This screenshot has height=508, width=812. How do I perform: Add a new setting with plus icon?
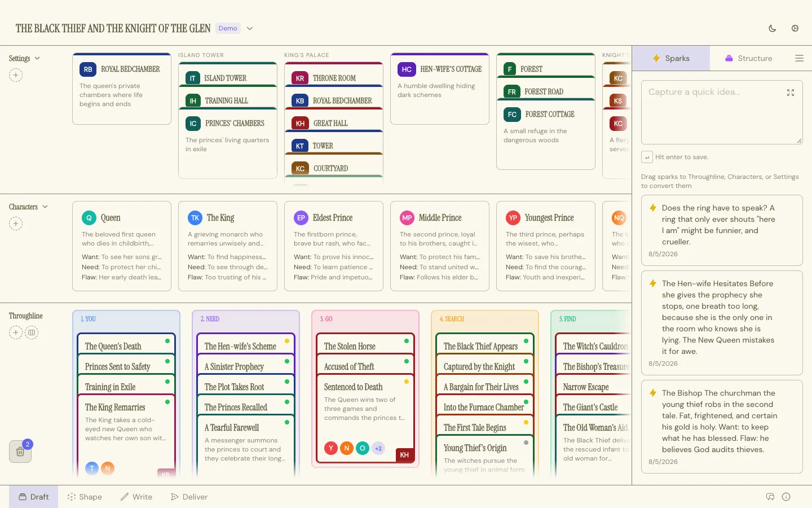point(16,75)
